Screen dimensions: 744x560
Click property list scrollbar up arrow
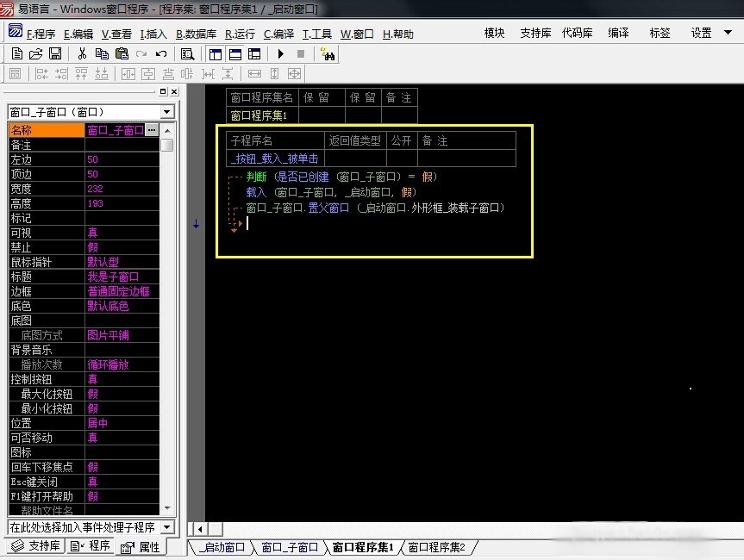[167, 130]
